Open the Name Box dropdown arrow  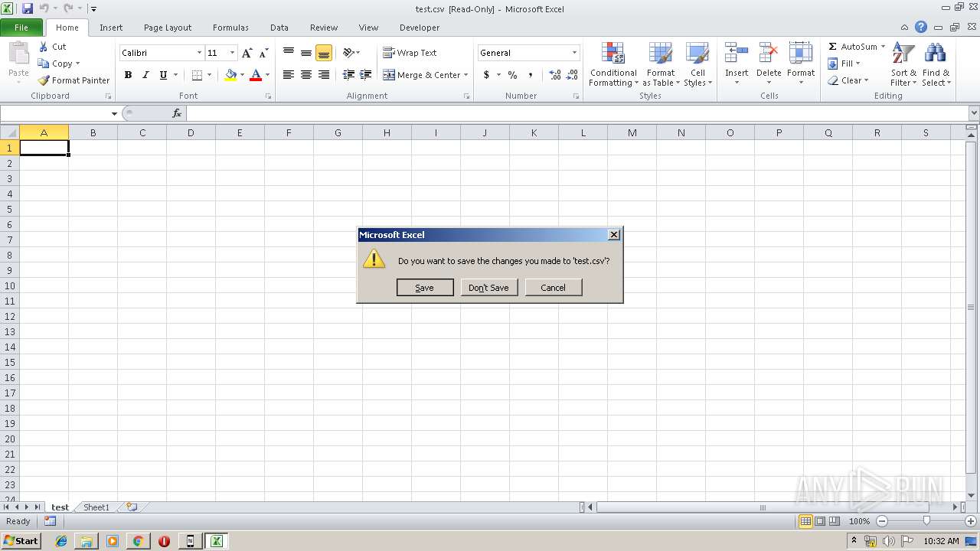pyautogui.click(x=114, y=113)
